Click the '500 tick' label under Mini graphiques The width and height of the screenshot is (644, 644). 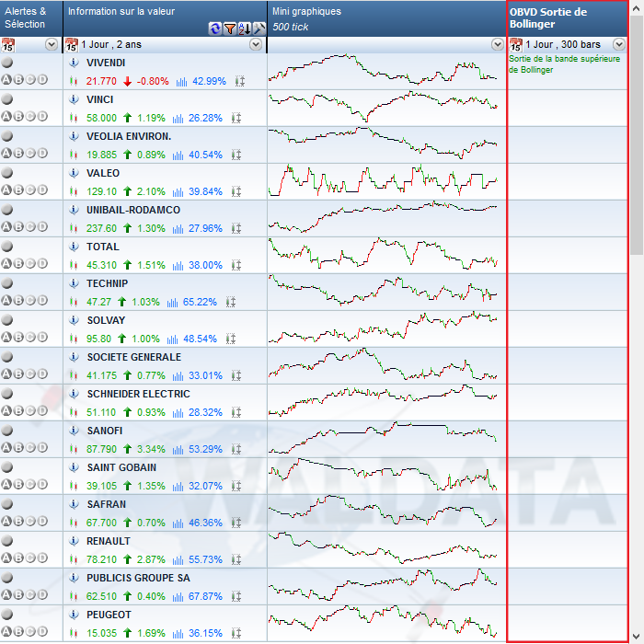pyautogui.click(x=291, y=27)
